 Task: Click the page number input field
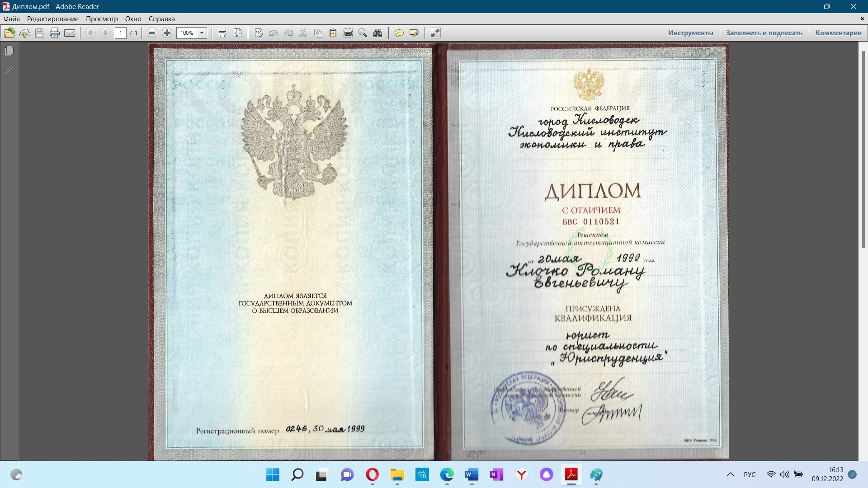coord(120,33)
